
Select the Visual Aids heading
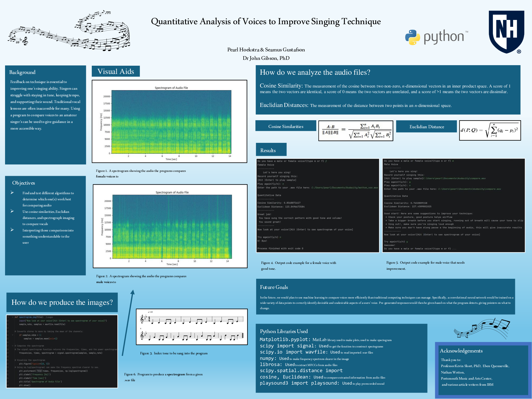tap(116, 71)
